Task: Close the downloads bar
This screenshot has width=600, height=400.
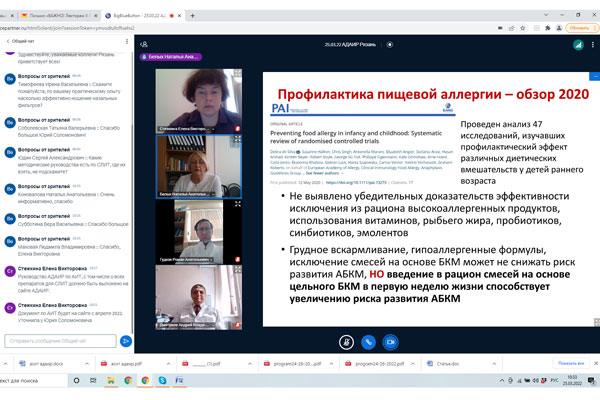Action: tap(596, 363)
